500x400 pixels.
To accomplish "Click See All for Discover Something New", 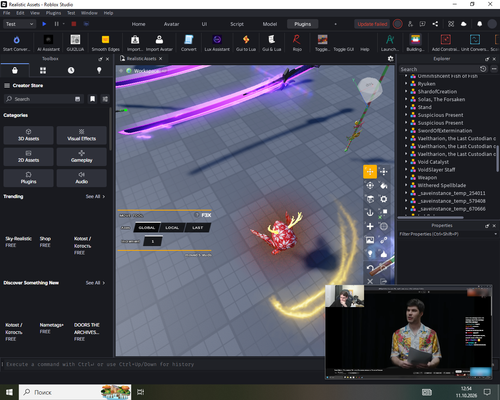I will [95, 283].
